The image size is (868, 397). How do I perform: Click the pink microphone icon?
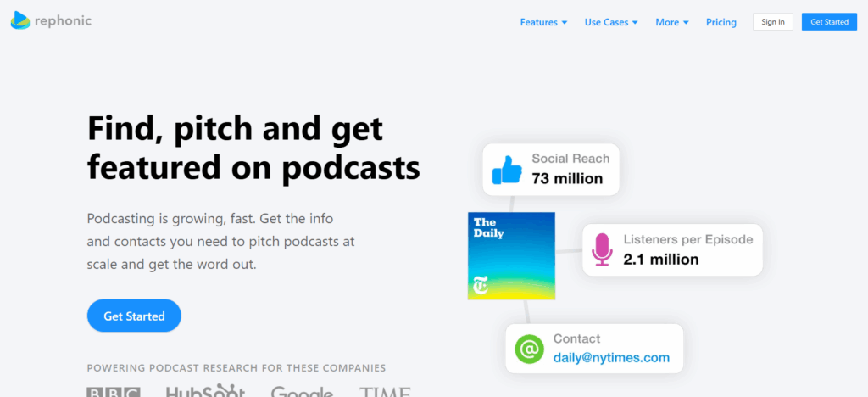[602, 249]
